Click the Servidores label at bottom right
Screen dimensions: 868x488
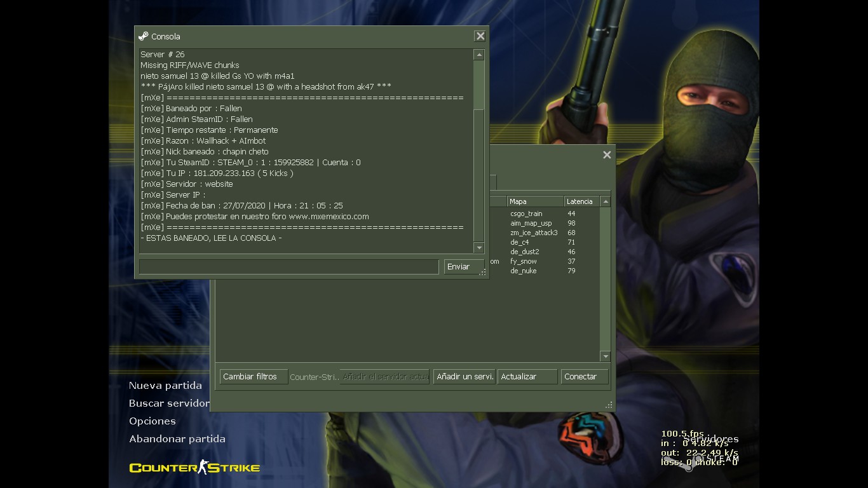click(711, 439)
